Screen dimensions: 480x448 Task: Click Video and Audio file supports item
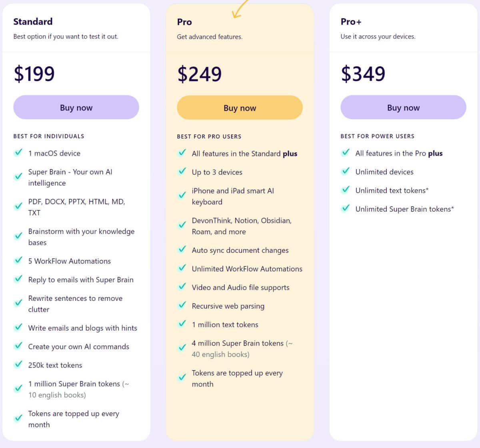click(240, 287)
